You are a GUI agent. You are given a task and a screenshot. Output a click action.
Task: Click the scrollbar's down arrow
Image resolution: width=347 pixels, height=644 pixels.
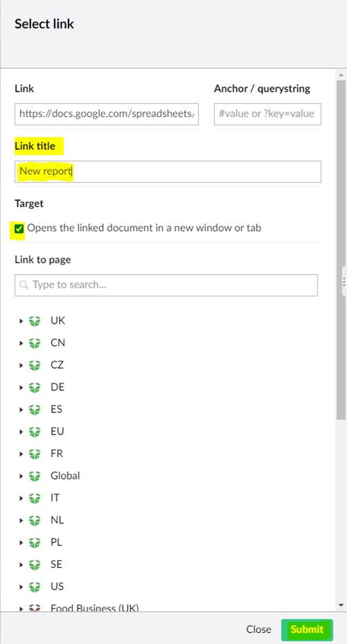pos(341,605)
